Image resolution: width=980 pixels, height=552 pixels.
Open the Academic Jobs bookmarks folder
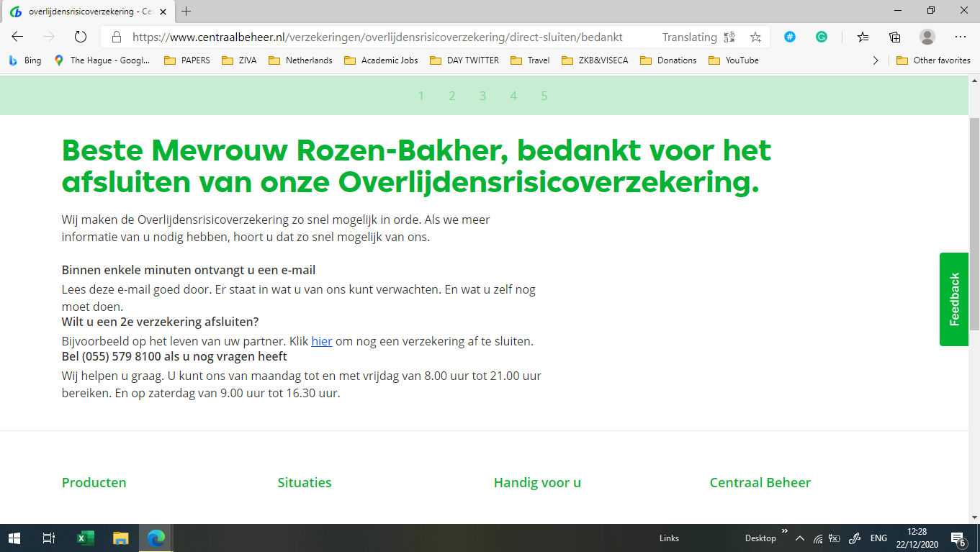coord(381,60)
